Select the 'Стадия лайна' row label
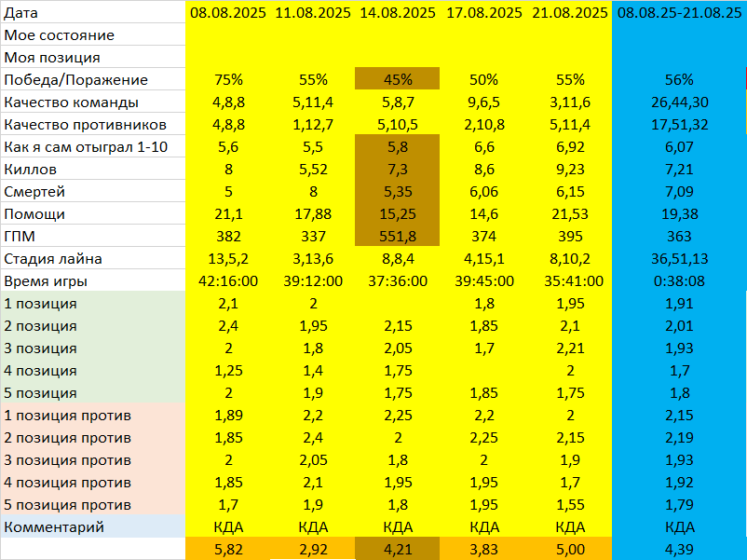 92,258
